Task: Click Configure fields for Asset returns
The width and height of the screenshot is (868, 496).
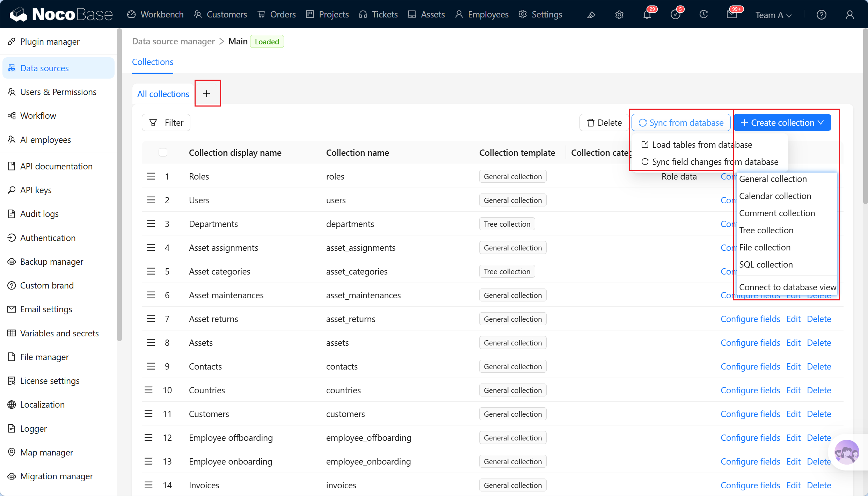Action: (750, 319)
